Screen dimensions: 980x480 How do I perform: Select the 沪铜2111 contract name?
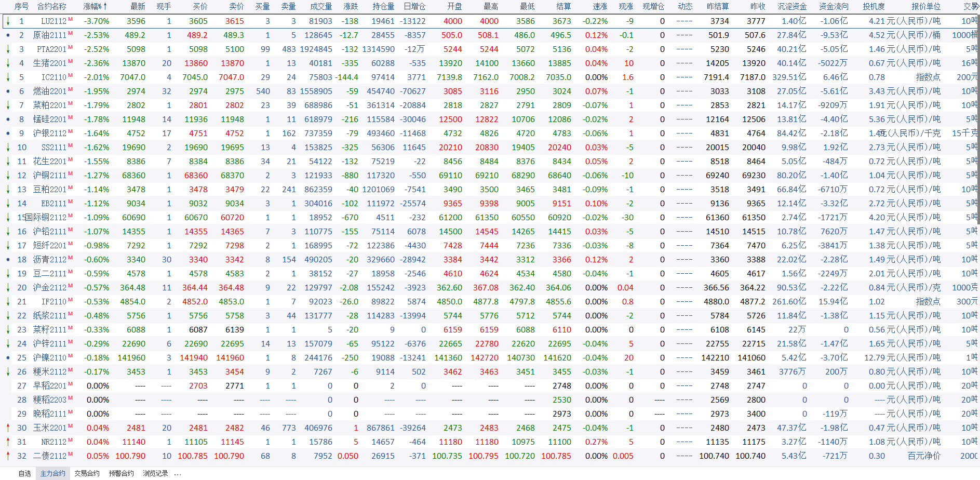(50, 176)
